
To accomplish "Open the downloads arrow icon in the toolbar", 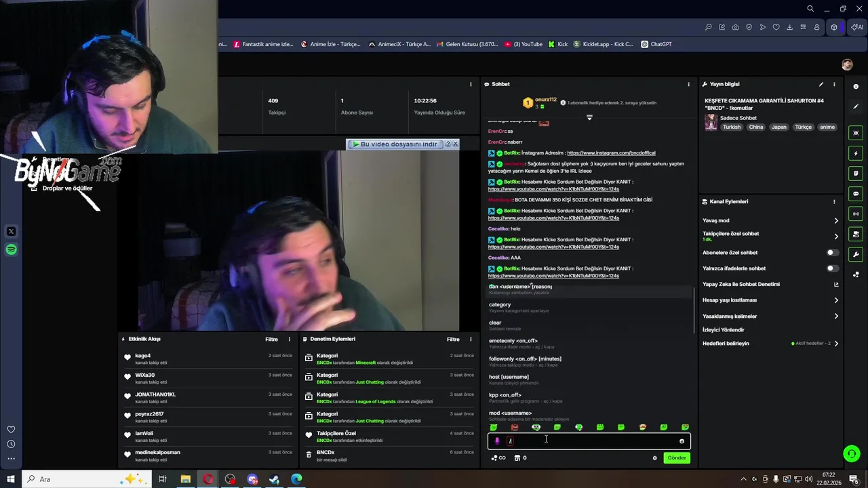I will pyautogui.click(x=790, y=27).
